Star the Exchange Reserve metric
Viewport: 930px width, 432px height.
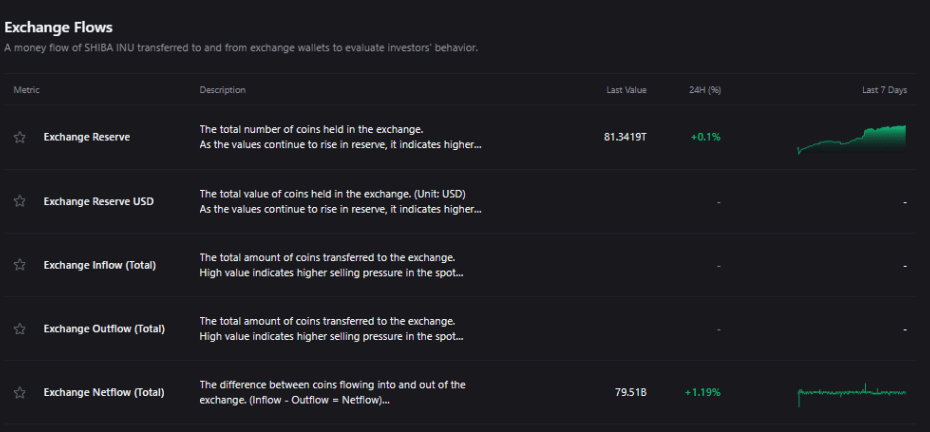[x=19, y=137]
